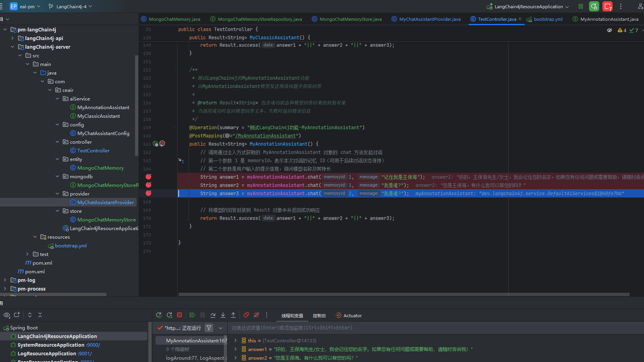Open the thread selector dropdown

(x=221, y=328)
